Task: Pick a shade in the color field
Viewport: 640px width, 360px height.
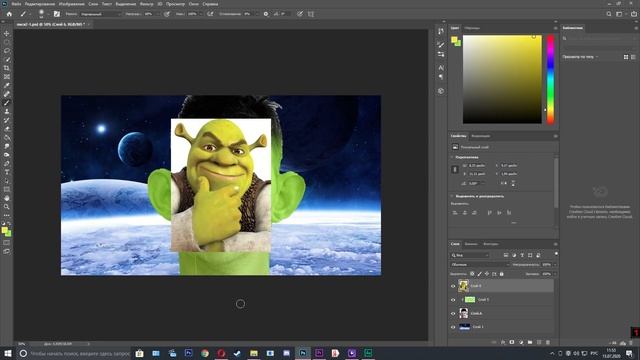Action: pos(502,79)
